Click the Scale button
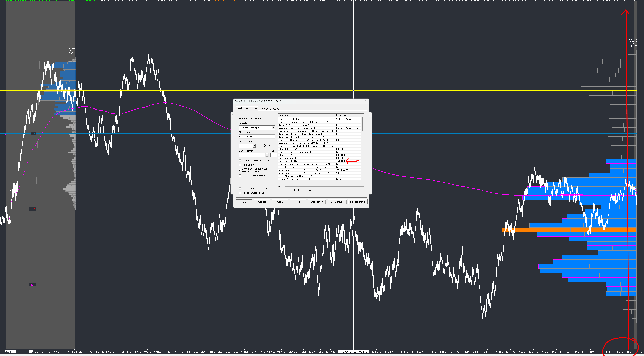This screenshot has height=356, width=644. point(266,145)
